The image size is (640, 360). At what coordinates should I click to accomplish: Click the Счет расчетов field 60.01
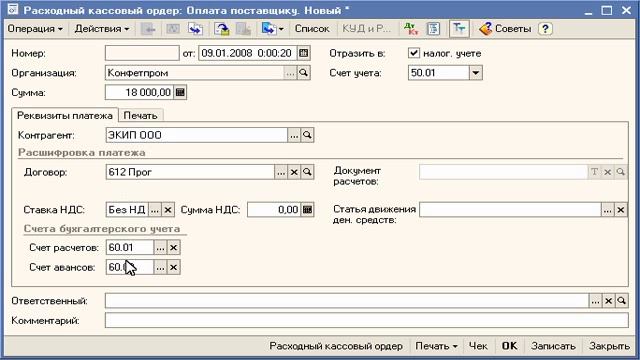point(130,247)
